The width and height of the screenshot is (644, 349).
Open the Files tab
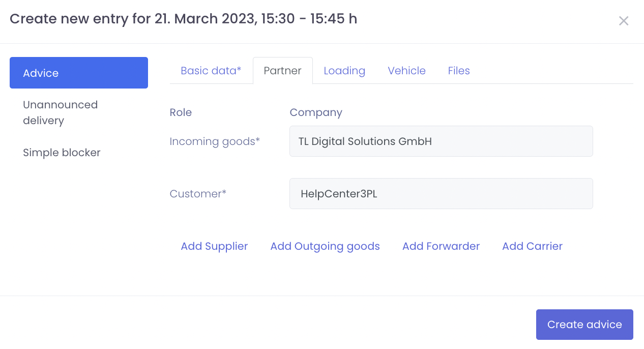coord(458,71)
